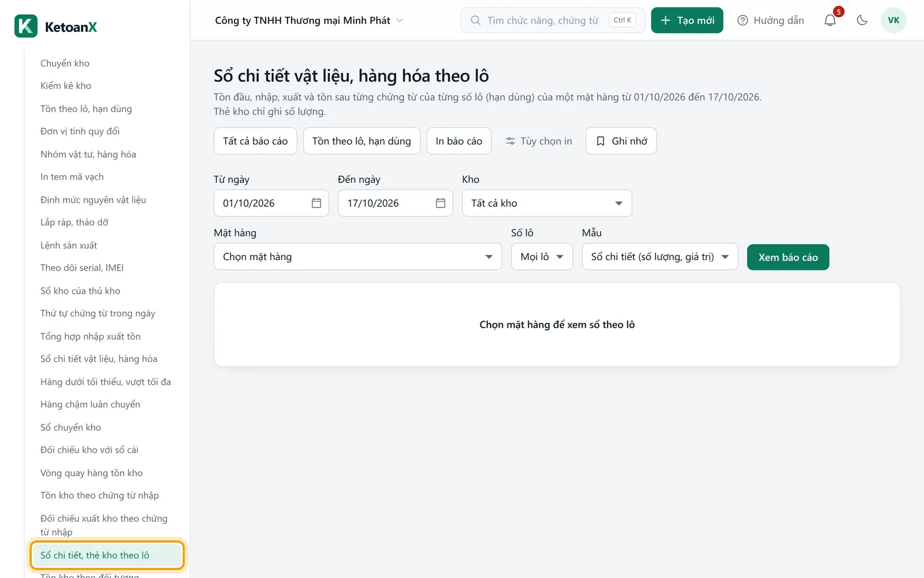Click the KetoanX logo icon
The height and width of the screenshot is (578, 924).
coord(26,26)
